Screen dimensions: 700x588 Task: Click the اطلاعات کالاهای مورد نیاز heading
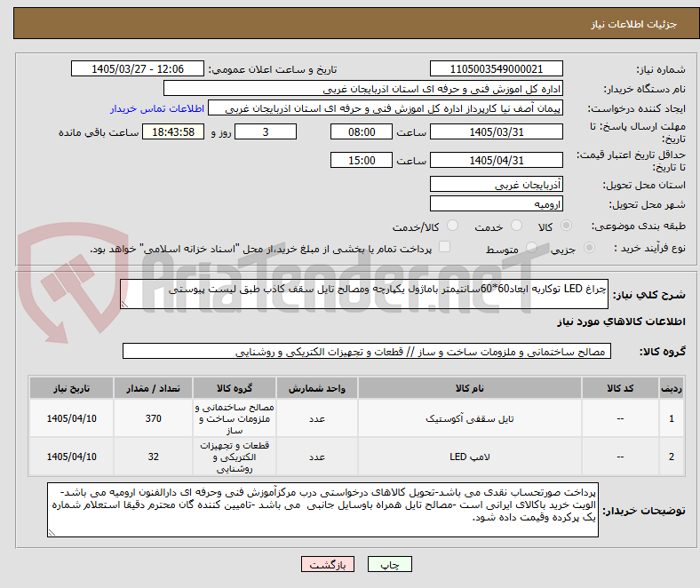click(621, 321)
